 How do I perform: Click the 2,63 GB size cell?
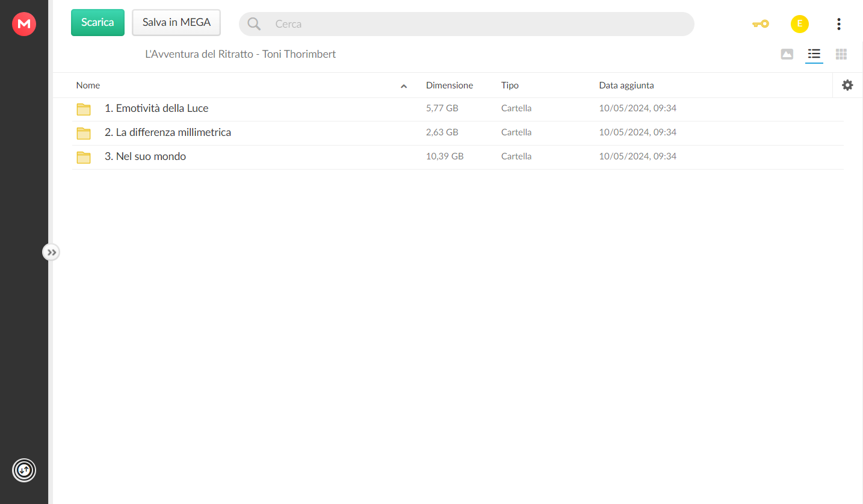(442, 132)
